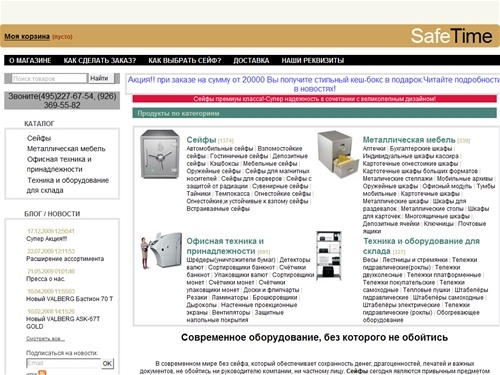Viewport: 500px width, 375px height.
Task: Open the Супер Акция!!! news item
Action: [47, 239]
